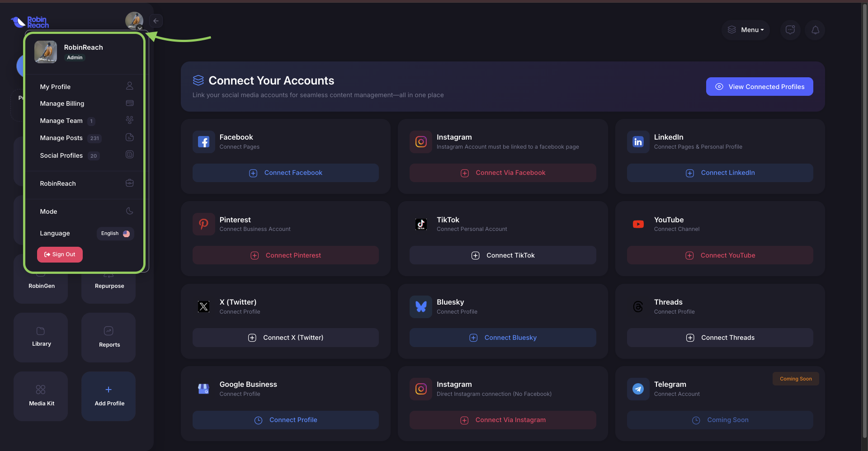Click the TikTok logo icon

point(421,224)
